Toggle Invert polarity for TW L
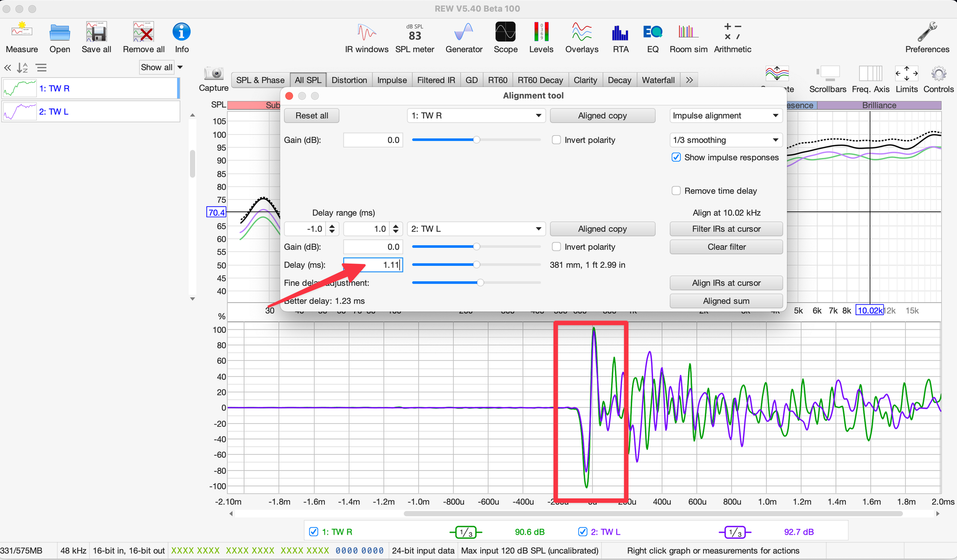 point(556,247)
